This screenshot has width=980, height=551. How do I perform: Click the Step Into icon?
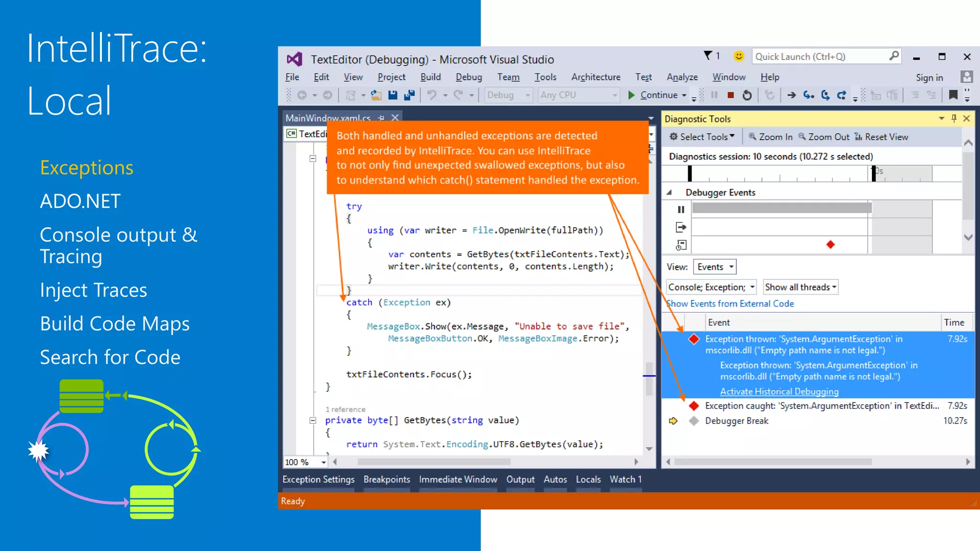coord(809,95)
